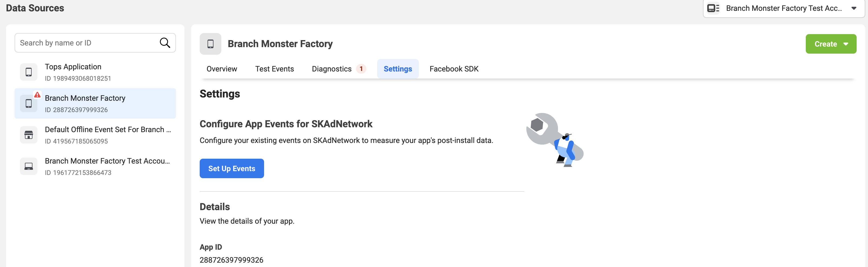Switch to the Overview tab
868x267 pixels.
(x=222, y=69)
